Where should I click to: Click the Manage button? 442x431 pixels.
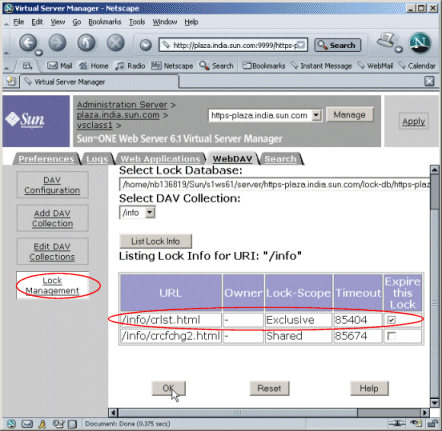(x=349, y=115)
